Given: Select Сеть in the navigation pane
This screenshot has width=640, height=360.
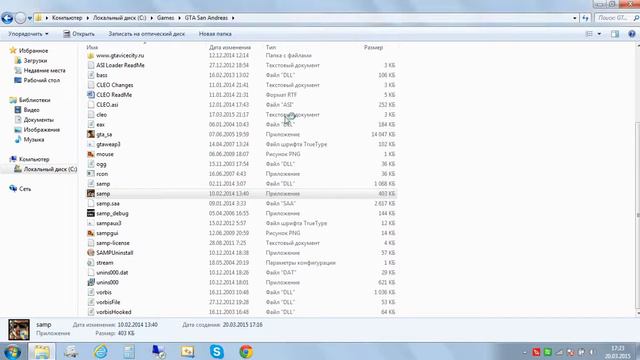Looking at the screenshot, I should point(24,189).
